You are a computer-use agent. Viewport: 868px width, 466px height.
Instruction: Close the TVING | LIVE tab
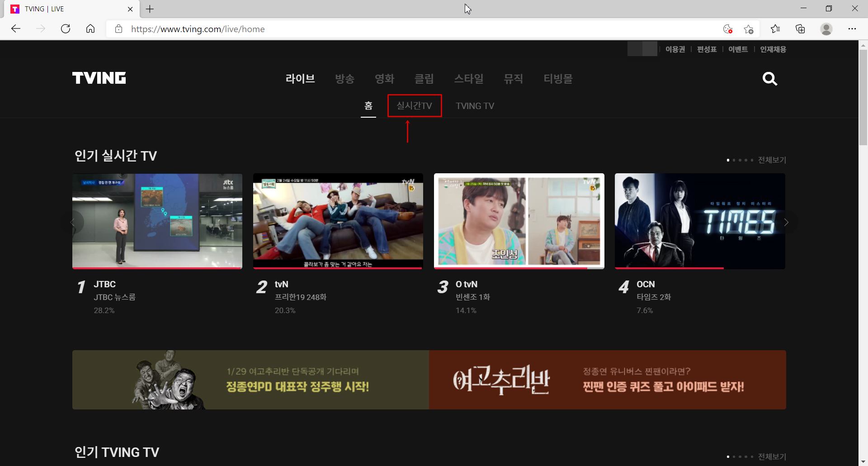coord(130,9)
